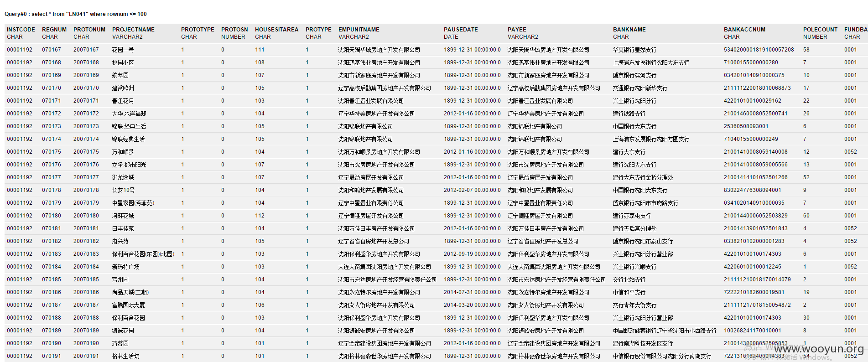Screen dimensions: 868x362
Task: Click the PAUSEDATE column header
Action: coord(461,30)
